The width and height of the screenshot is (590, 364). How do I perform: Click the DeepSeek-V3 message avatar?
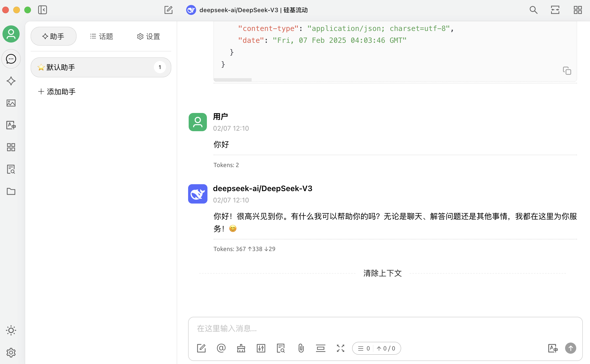(198, 194)
